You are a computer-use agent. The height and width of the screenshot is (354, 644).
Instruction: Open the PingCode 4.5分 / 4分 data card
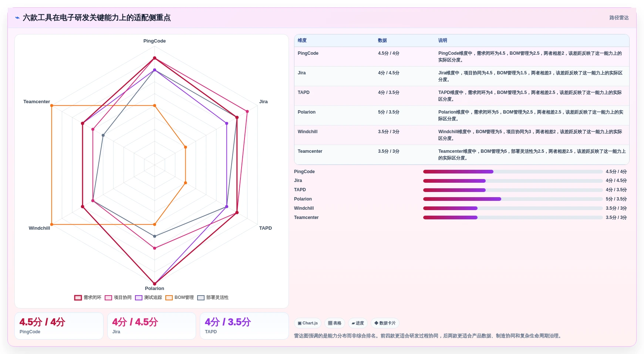click(59, 326)
